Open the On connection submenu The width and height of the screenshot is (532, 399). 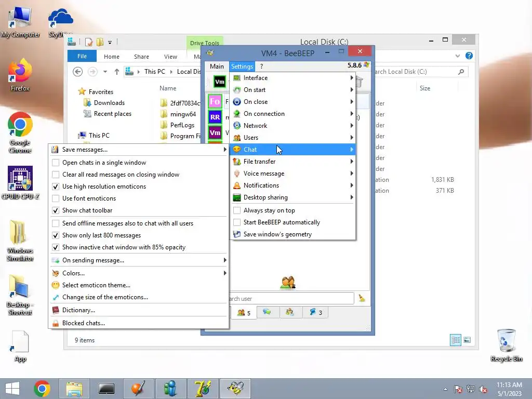pos(293,114)
